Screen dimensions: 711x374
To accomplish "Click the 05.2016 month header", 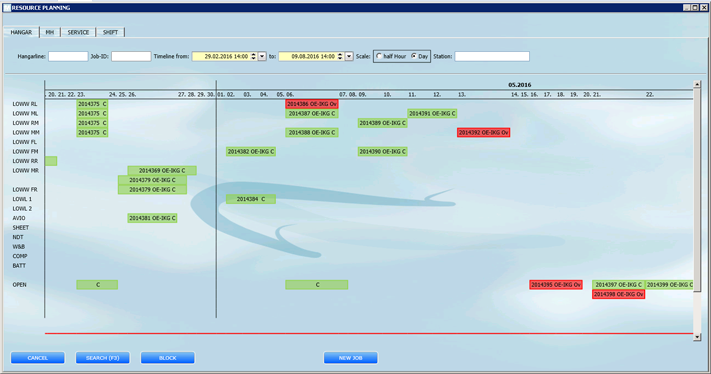I will (x=520, y=85).
